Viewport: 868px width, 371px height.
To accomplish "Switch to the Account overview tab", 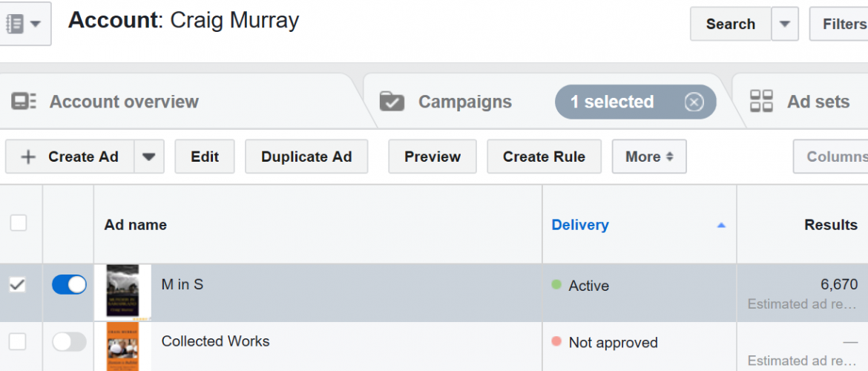I will tap(124, 102).
